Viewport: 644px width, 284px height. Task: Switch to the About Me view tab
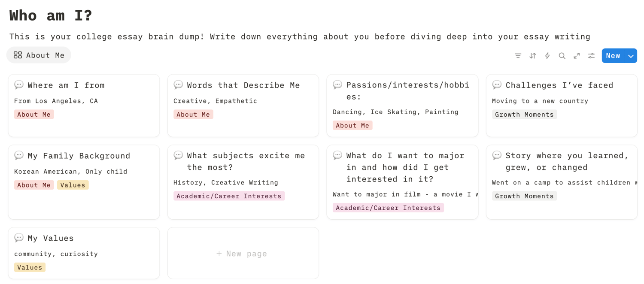click(x=39, y=55)
